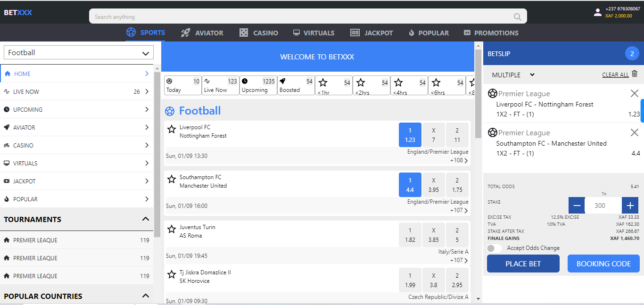644x305 pixels.
Task: Click the user profile icon
Action: pyautogui.click(x=598, y=12)
